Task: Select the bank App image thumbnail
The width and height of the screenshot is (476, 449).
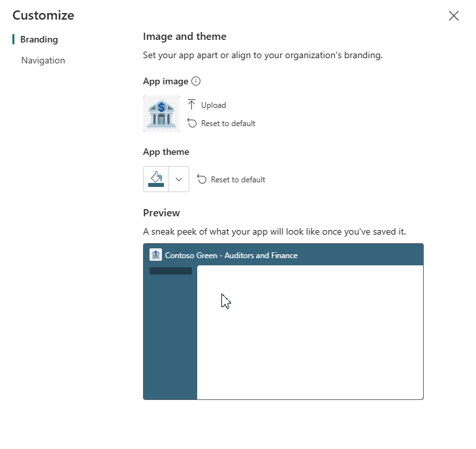Action: 161,114
